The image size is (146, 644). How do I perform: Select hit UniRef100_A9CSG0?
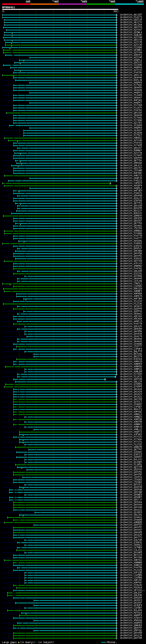(x=131, y=316)
